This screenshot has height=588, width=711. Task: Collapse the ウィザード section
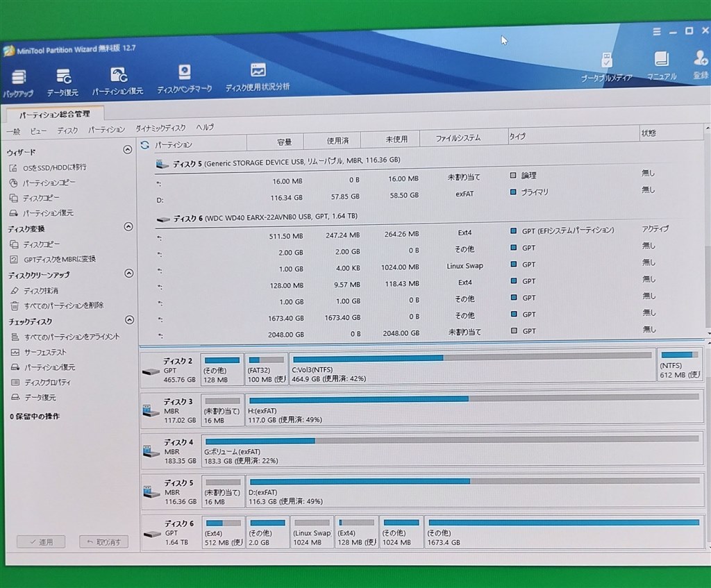tap(128, 150)
